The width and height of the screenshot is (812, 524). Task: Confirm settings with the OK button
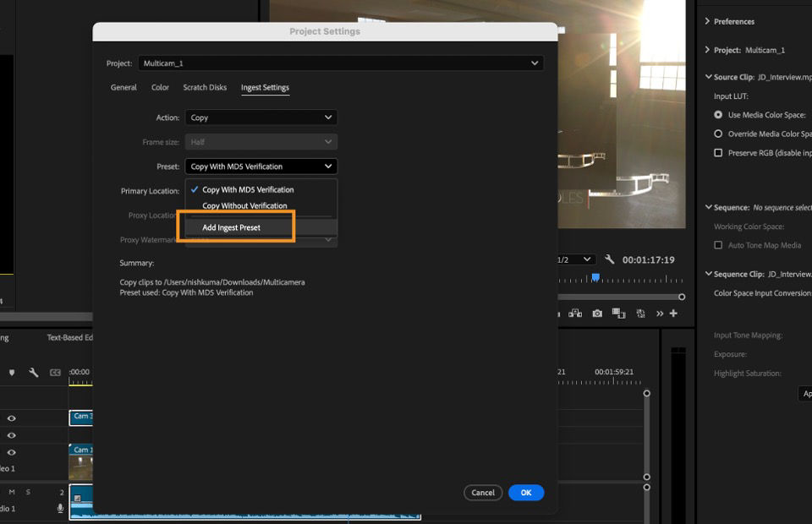(x=526, y=492)
